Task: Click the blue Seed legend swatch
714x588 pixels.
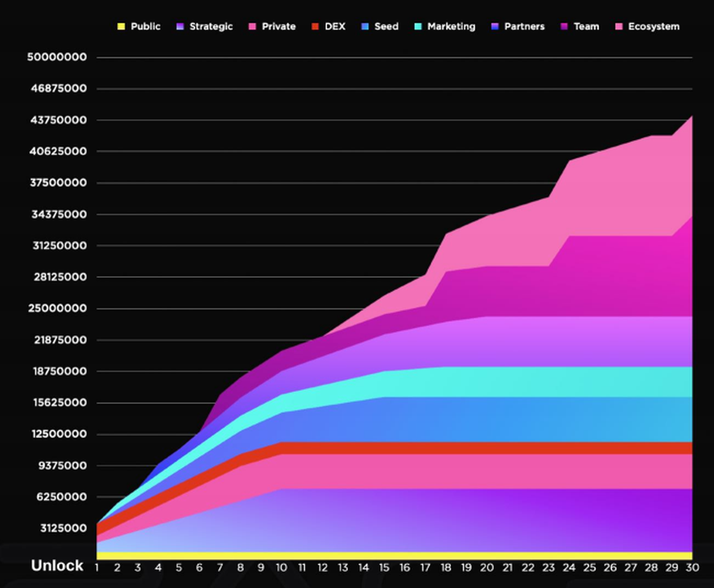Action: coord(365,27)
